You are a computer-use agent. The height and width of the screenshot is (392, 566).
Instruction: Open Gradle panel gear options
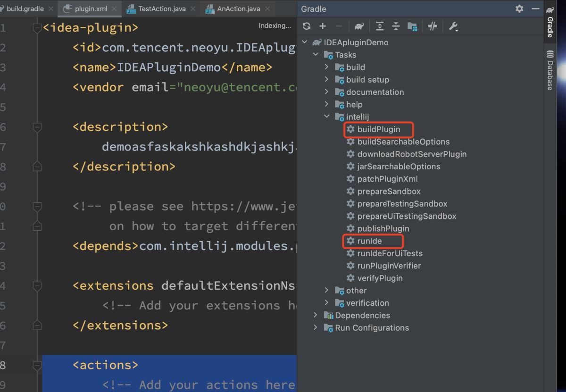click(x=519, y=8)
